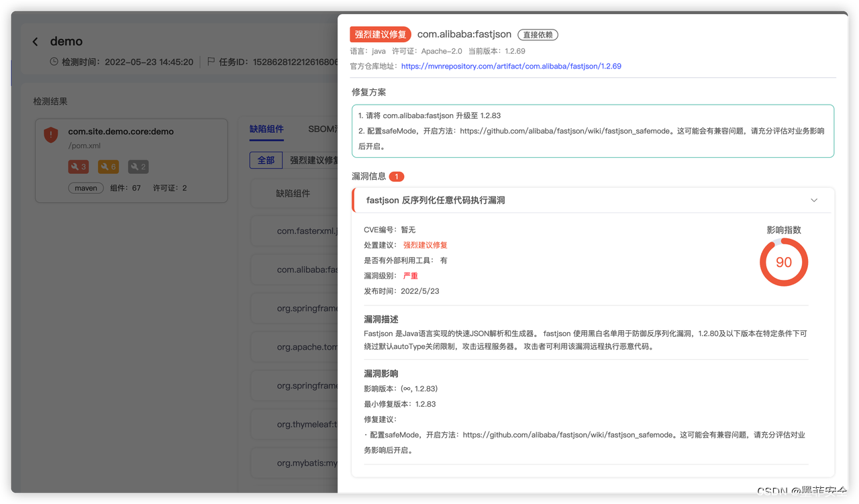Click the 缺陷组件 column header
Image resolution: width=859 pixels, height=504 pixels.
[293, 193]
